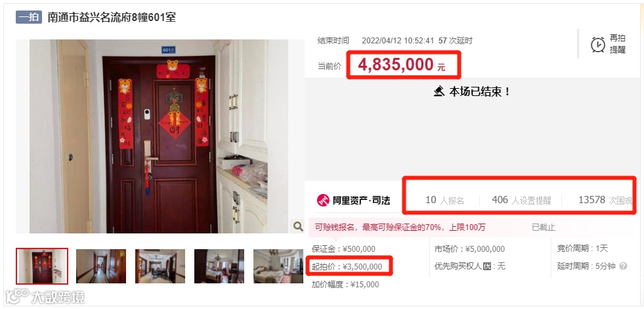This screenshot has width=644, height=309.
Task: Click the gavel icon next to 本场已结束
Action: pos(439,91)
